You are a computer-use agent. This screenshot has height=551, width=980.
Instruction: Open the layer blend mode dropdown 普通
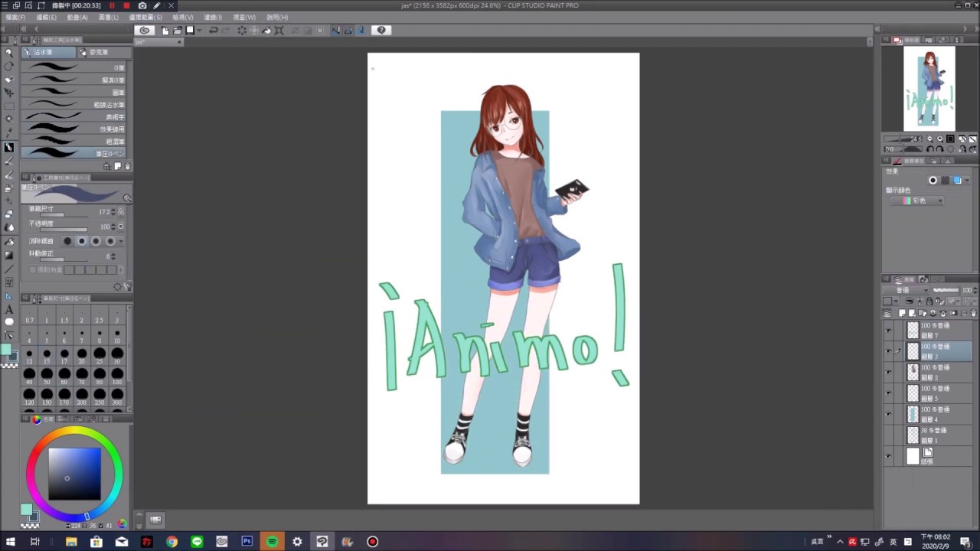(907, 291)
